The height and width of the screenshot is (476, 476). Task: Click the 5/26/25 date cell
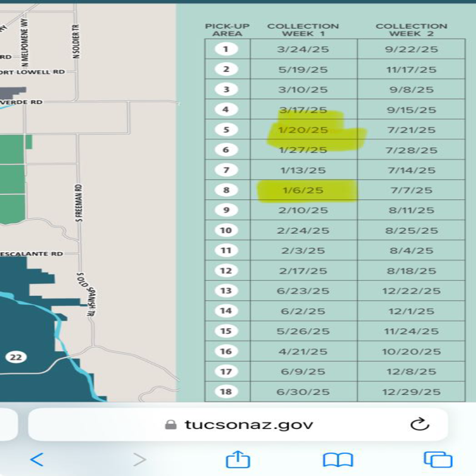(303, 331)
